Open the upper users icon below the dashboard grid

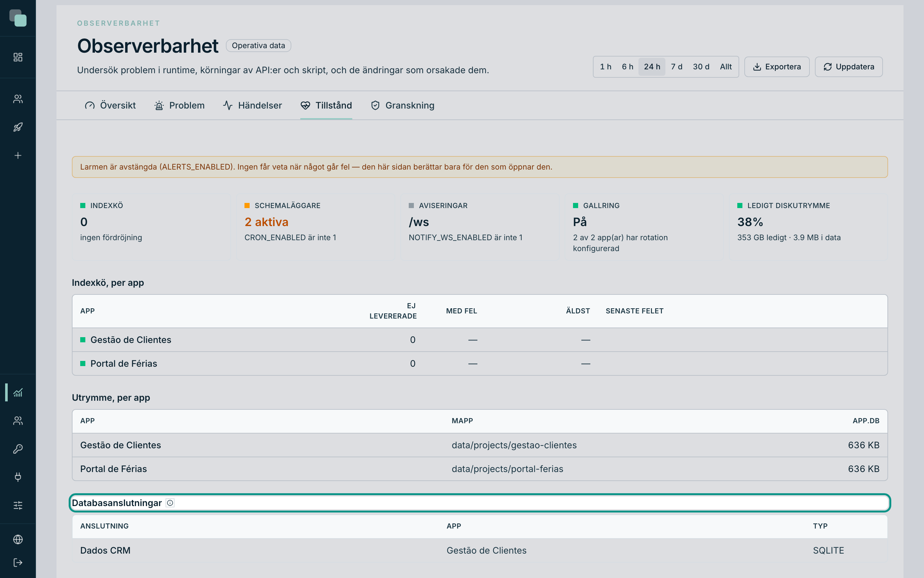18,99
